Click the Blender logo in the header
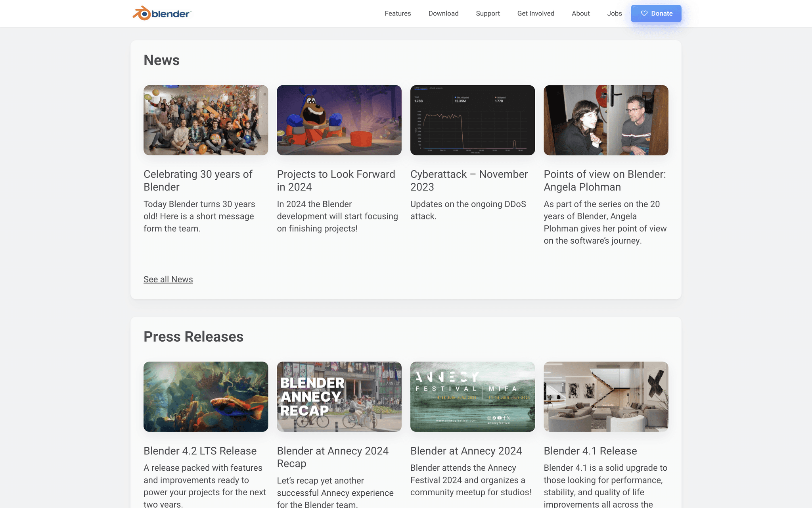 (x=162, y=13)
